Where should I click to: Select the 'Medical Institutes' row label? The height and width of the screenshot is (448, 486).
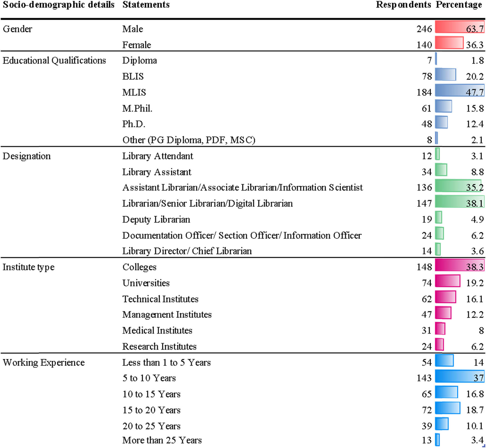[157, 331]
